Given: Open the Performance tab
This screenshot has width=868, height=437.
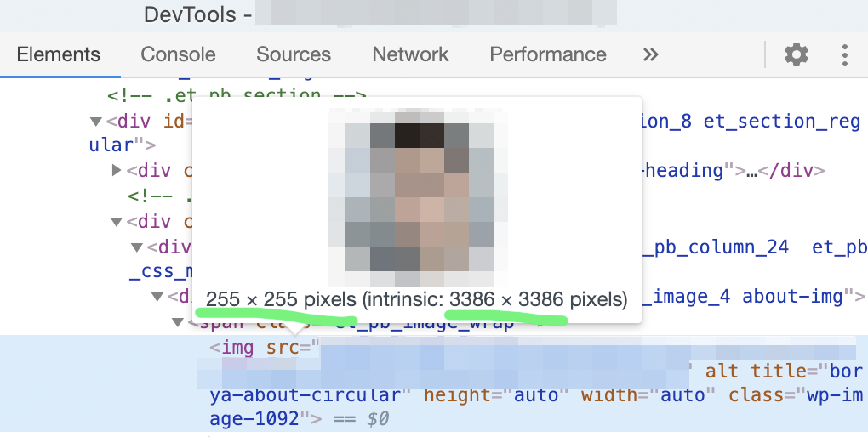Looking at the screenshot, I should tap(548, 54).
